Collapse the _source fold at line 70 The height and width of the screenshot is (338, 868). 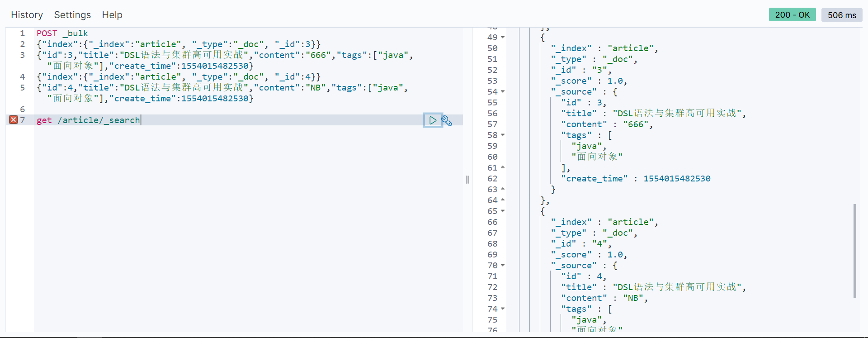[x=503, y=266]
